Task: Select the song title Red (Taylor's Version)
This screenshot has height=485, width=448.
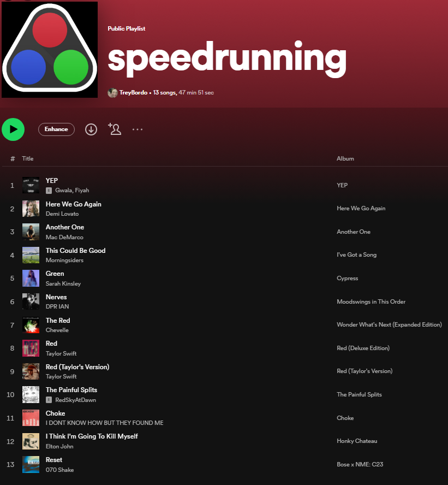Action: [x=77, y=367]
